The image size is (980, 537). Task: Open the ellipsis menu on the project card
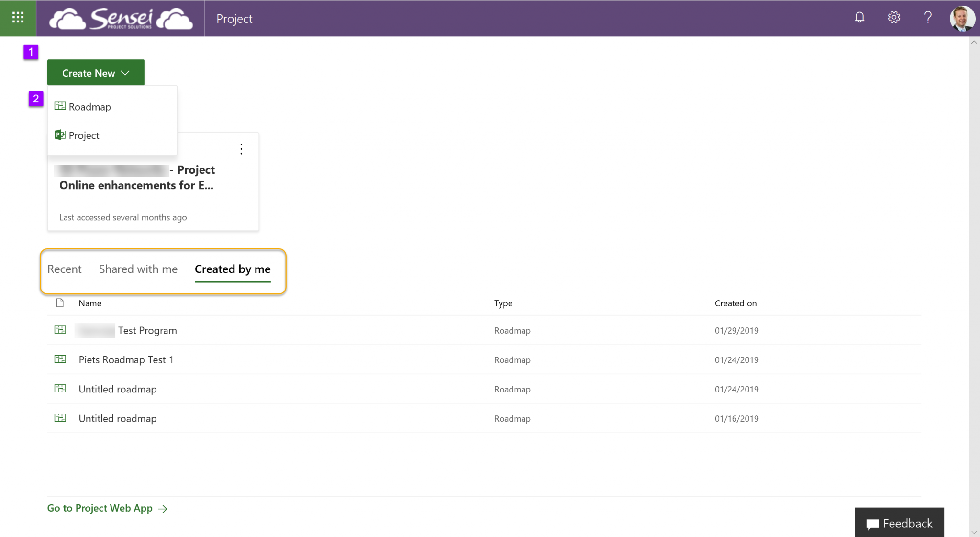click(x=241, y=149)
